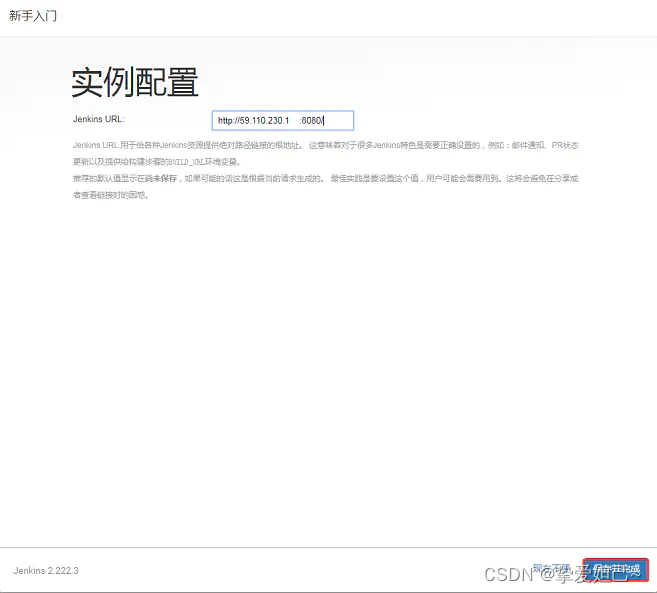Click the Jenkins URL: label
This screenshot has height=593, width=657.
[x=99, y=119]
